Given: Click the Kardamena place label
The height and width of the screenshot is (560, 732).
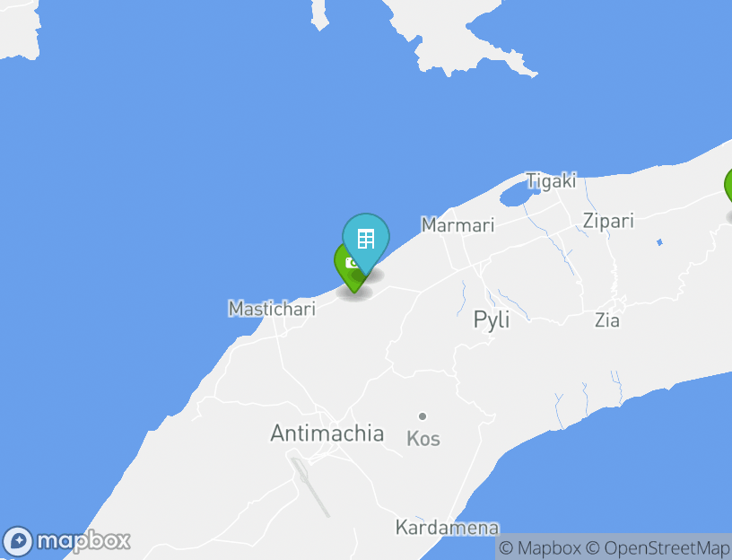Looking at the screenshot, I should (448, 528).
